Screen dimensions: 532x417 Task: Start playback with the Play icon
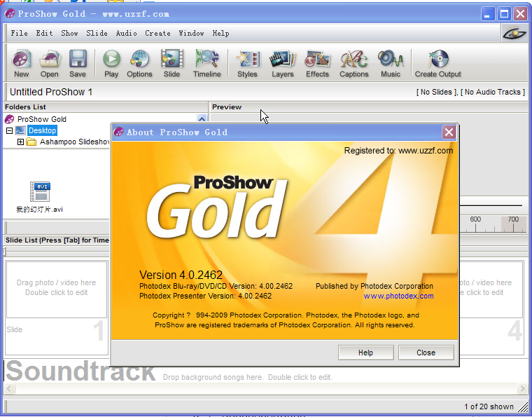pos(111,64)
